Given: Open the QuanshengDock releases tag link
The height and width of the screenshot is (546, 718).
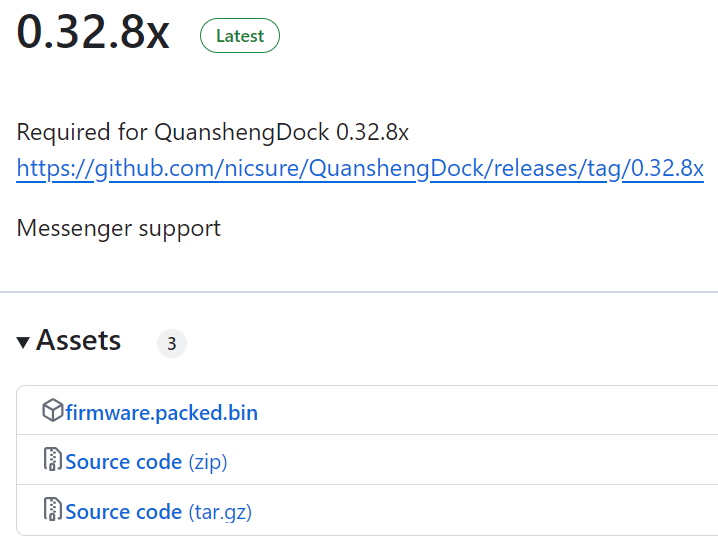Looking at the screenshot, I should 360,168.
